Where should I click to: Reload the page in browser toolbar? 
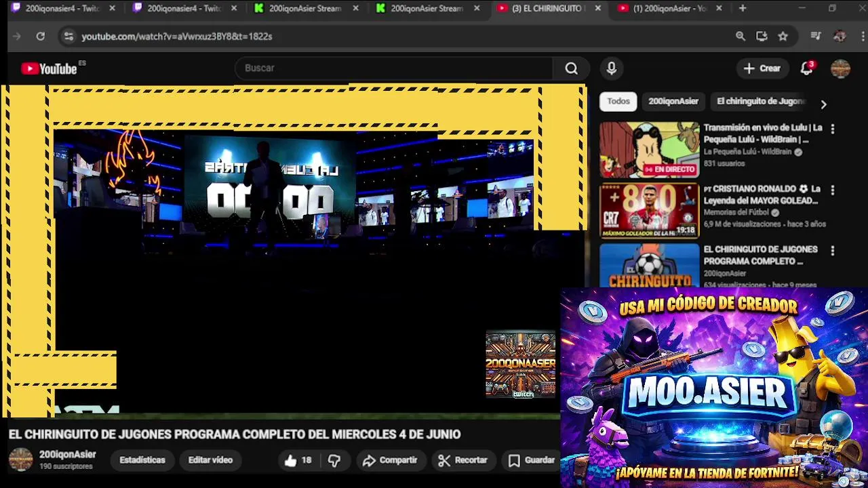41,36
